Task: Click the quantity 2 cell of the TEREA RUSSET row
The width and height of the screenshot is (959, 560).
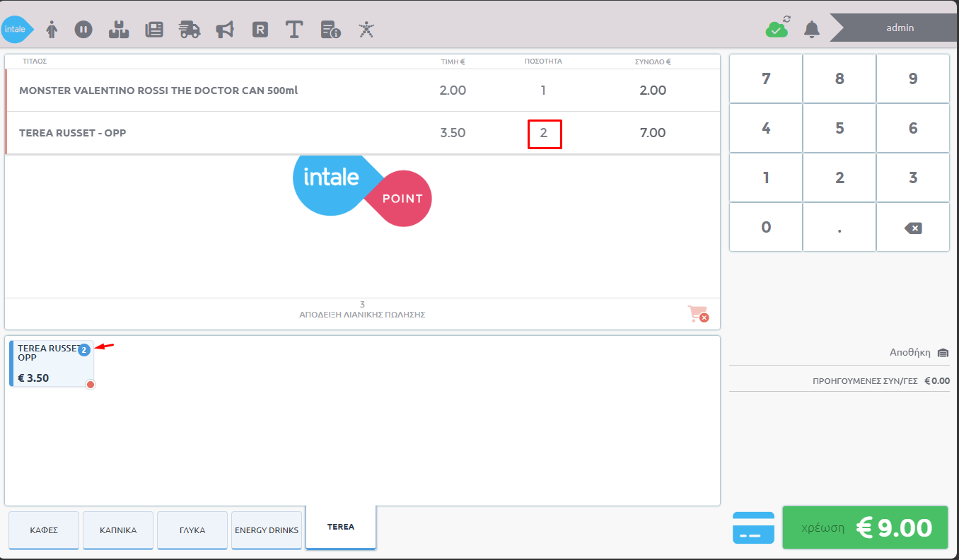Action: tap(544, 133)
